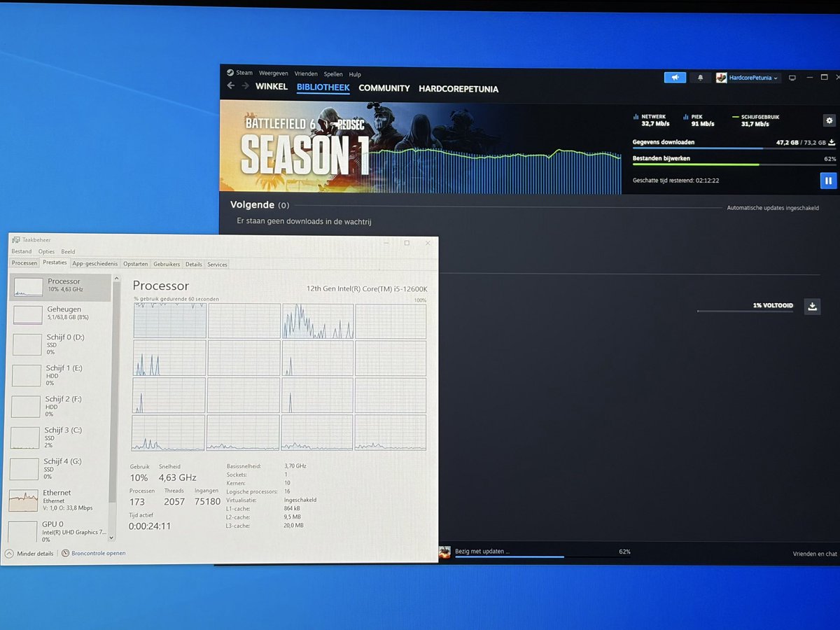Select Geheugen in the performance sidebar
The height and width of the screenshot is (630, 840).
[59, 314]
